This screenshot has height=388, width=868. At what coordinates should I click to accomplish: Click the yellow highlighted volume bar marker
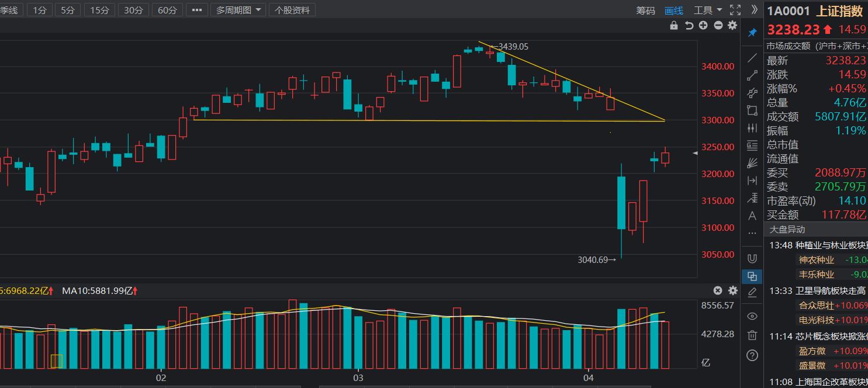click(x=56, y=361)
